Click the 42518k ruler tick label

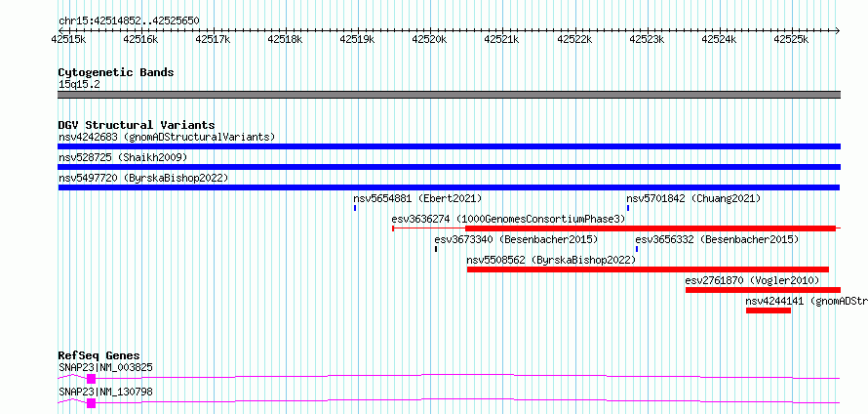285,39
